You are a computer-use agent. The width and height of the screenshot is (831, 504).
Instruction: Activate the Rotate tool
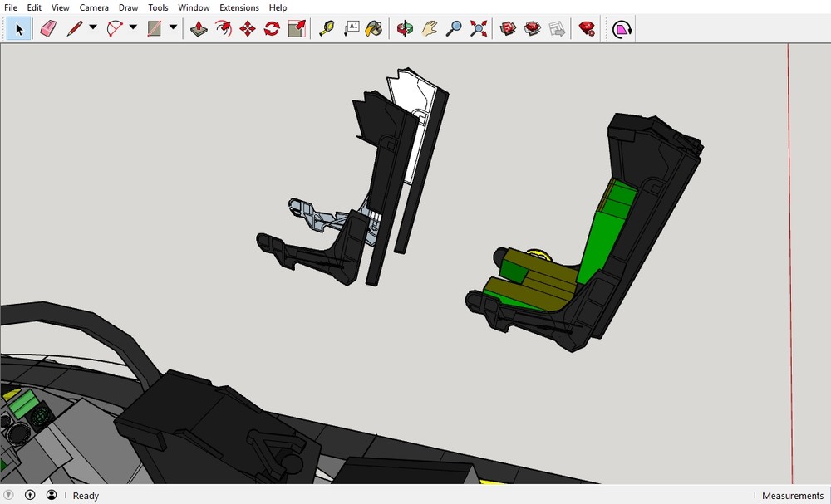point(270,28)
